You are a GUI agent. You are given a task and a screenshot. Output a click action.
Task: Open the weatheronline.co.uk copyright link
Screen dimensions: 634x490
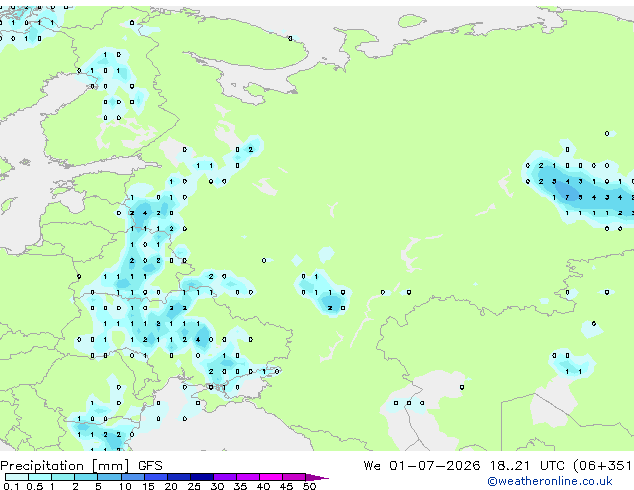tap(550, 481)
